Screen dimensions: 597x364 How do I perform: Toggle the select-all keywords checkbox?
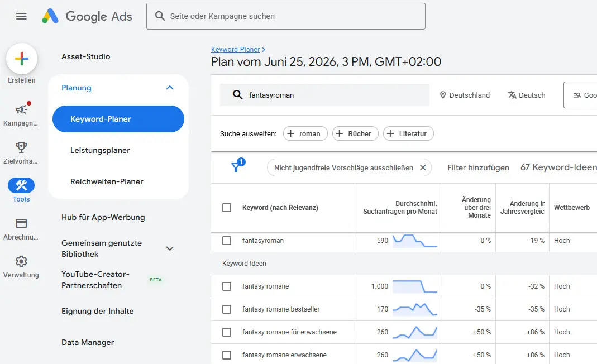tap(227, 208)
